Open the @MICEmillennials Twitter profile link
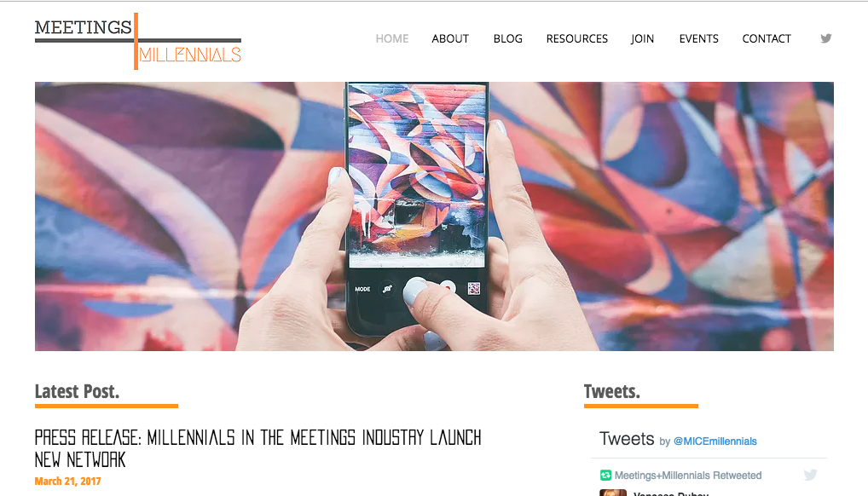This screenshot has width=868, height=496. click(715, 441)
